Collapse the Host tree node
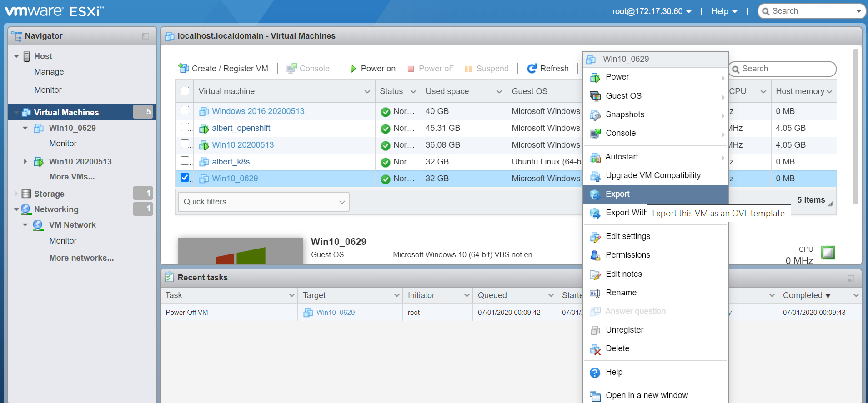This screenshot has height=403, width=868. pos(16,56)
